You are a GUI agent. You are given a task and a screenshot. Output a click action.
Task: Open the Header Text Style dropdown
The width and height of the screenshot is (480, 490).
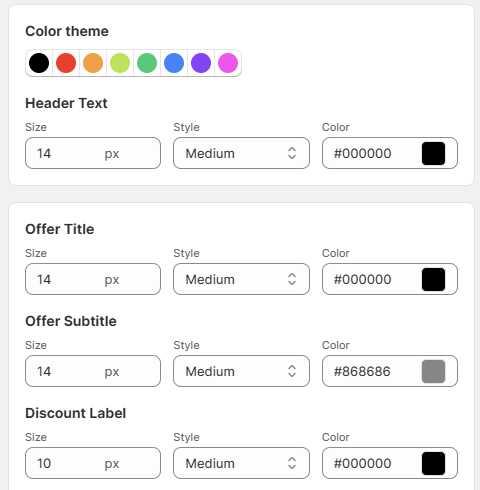point(241,153)
